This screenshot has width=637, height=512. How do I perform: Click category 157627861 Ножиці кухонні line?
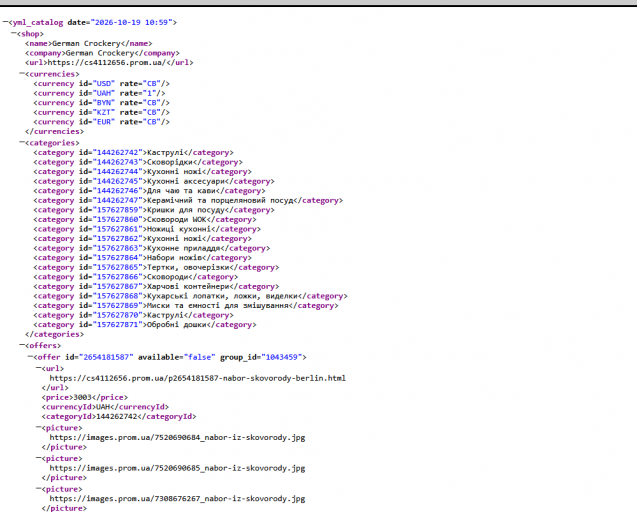[147, 229]
